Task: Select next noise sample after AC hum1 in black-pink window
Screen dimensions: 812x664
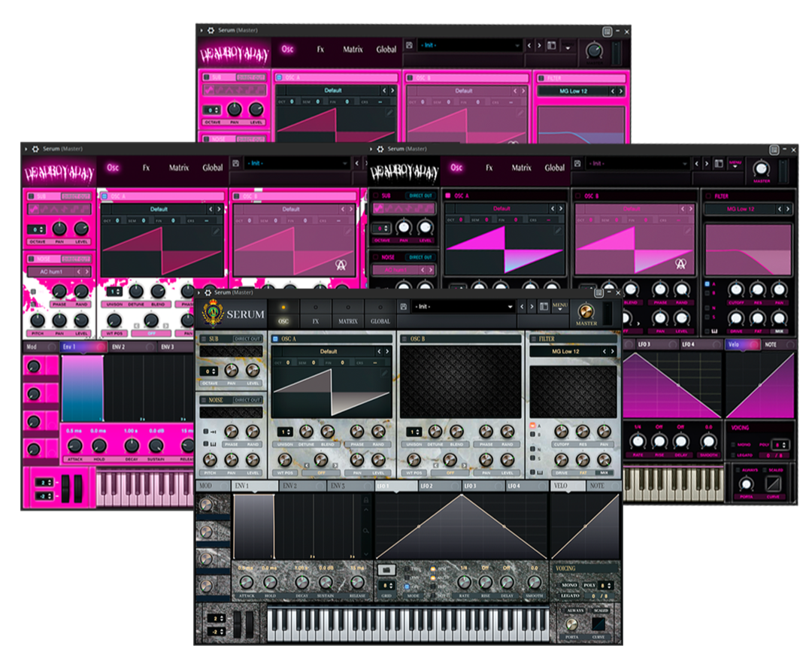Action: (431, 270)
